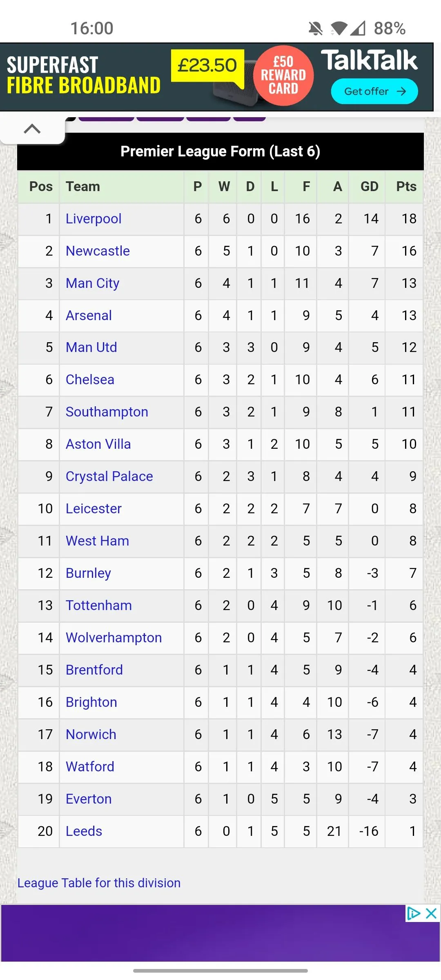Tap the GD column header
This screenshot has height=980, width=441.
click(369, 187)
